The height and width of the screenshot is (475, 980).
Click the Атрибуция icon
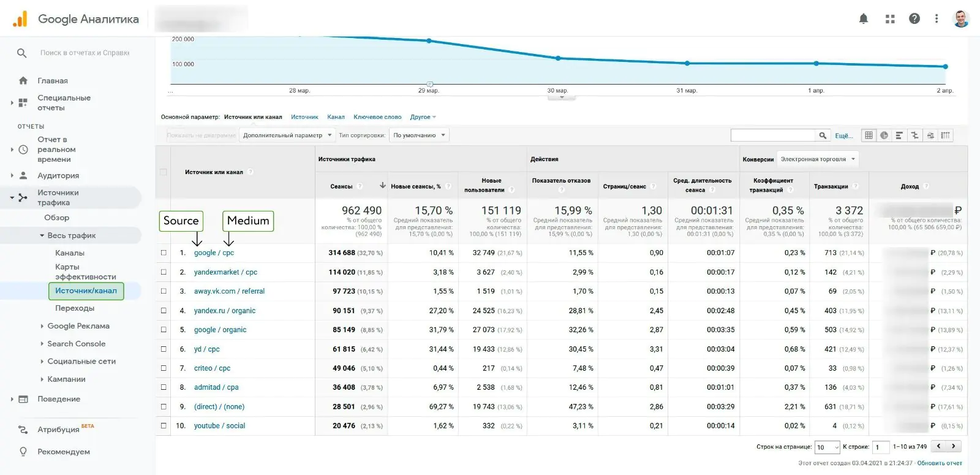click(x=23, y=430)
